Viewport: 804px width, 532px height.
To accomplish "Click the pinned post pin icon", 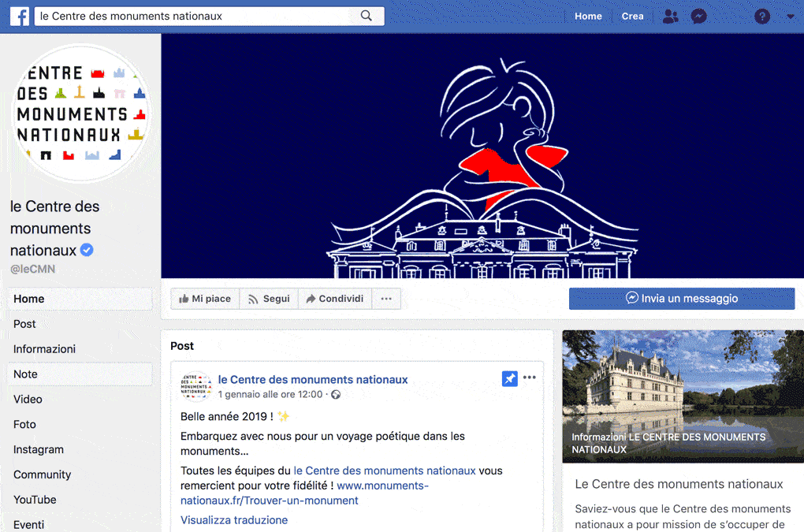I will (510, 379).
